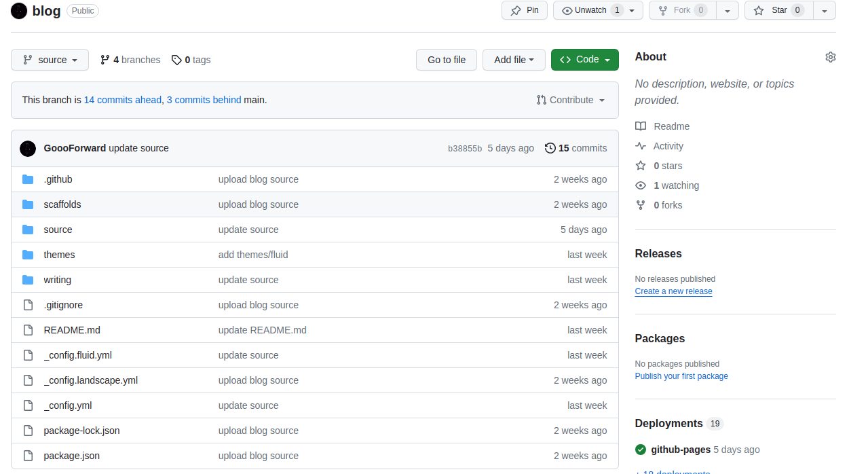Open the themes folder
The width and height of the screenshot is (868, 474).
point(60,255)
